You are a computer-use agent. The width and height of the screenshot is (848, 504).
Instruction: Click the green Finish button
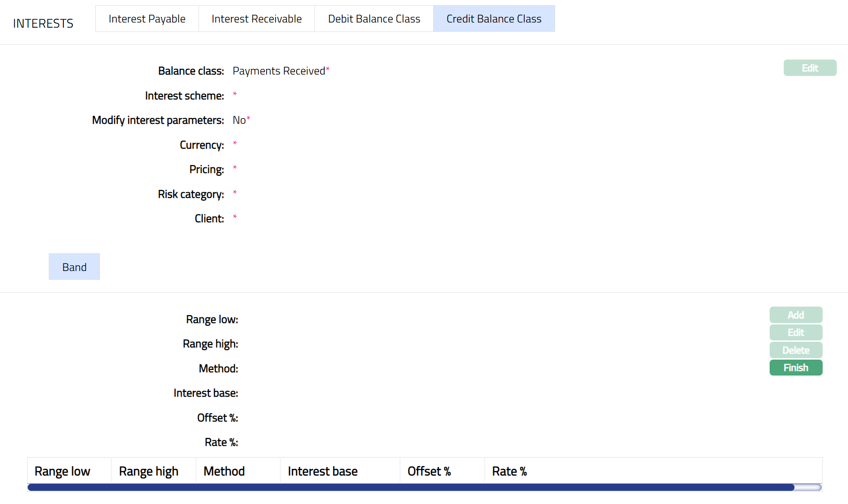click(795, 368)
